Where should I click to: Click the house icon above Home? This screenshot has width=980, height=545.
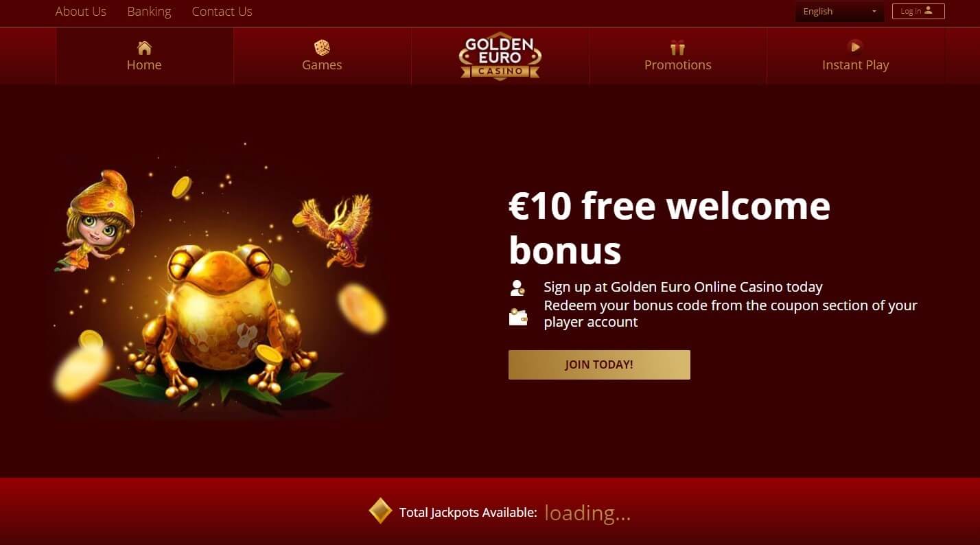coord(144,47)
